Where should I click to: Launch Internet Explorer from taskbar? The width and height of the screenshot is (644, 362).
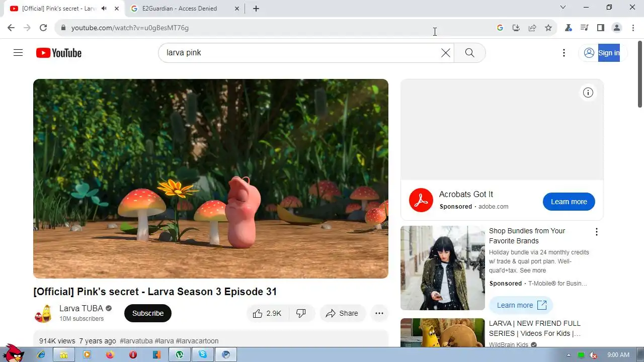[x=41, y=354]
